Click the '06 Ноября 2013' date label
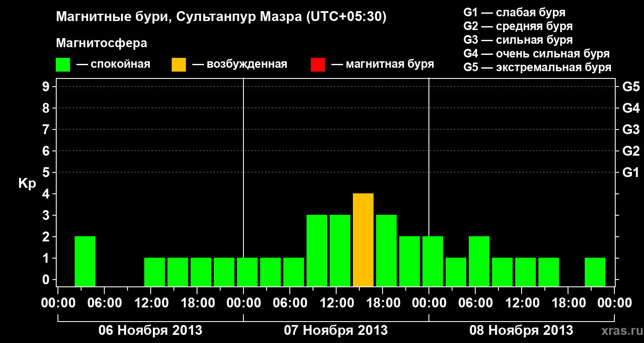644x343 pixels. click(x=150, y=330)
